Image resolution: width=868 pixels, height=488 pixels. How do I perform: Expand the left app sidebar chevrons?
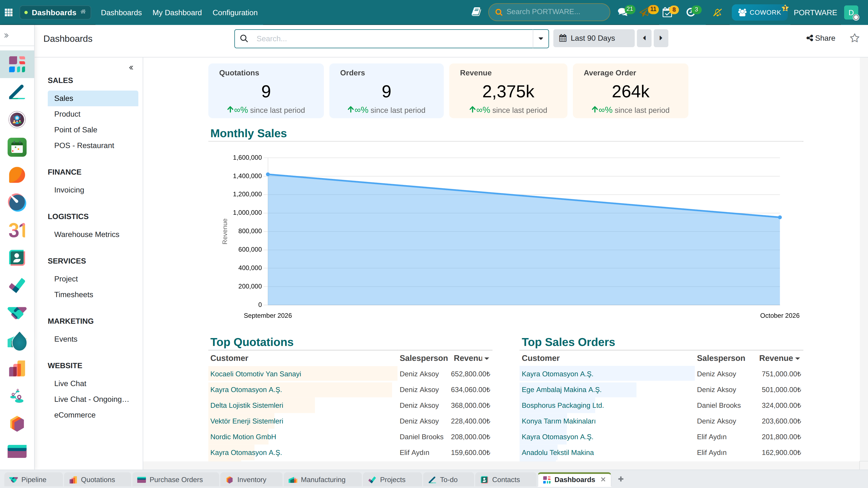(6, 35)
